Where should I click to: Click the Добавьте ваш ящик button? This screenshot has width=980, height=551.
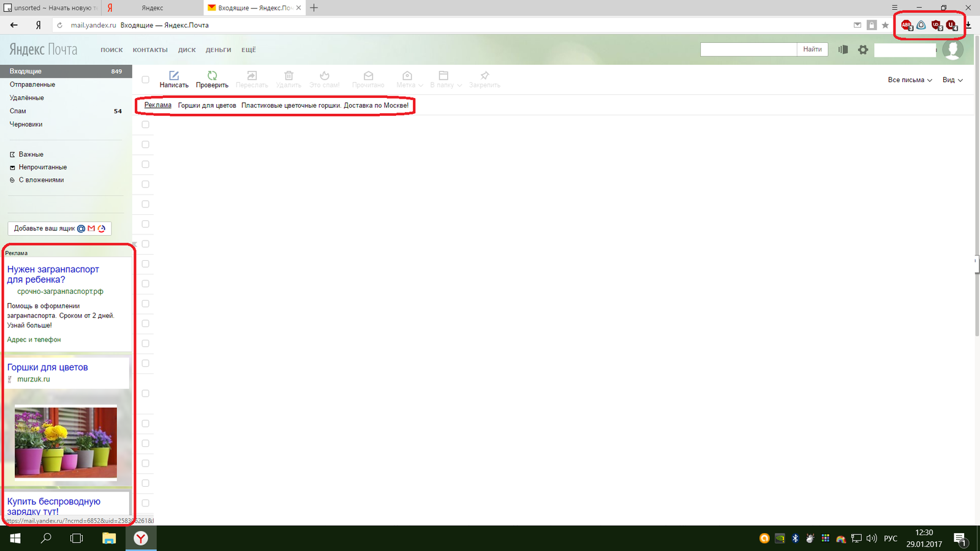[59, 228]
